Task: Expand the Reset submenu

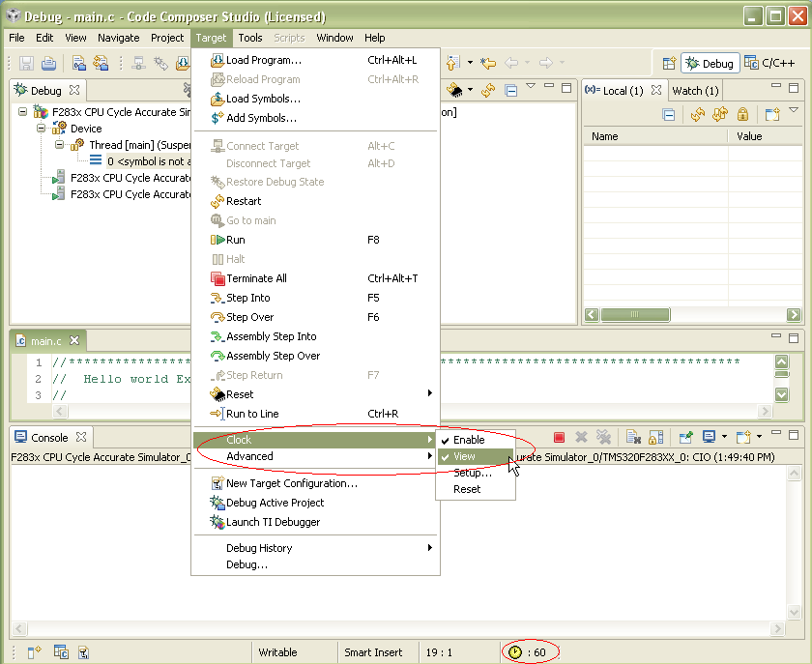Action: pyautogui.click(x=315, y=394)
